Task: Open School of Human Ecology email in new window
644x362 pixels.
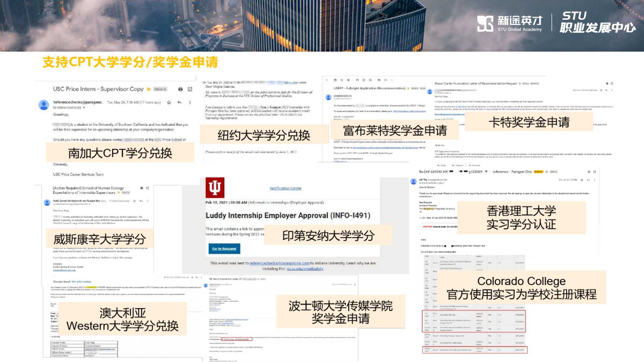Action: coord(148,188)
